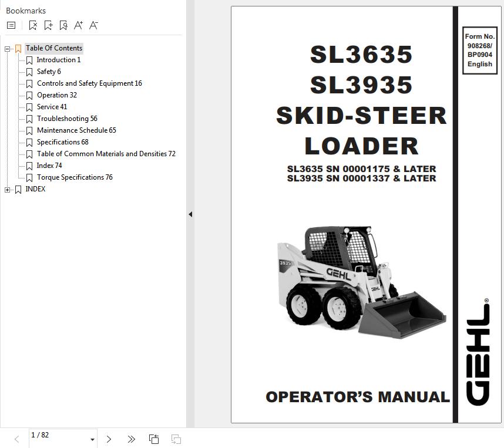Click the find bookmark icon

point(63,25)
